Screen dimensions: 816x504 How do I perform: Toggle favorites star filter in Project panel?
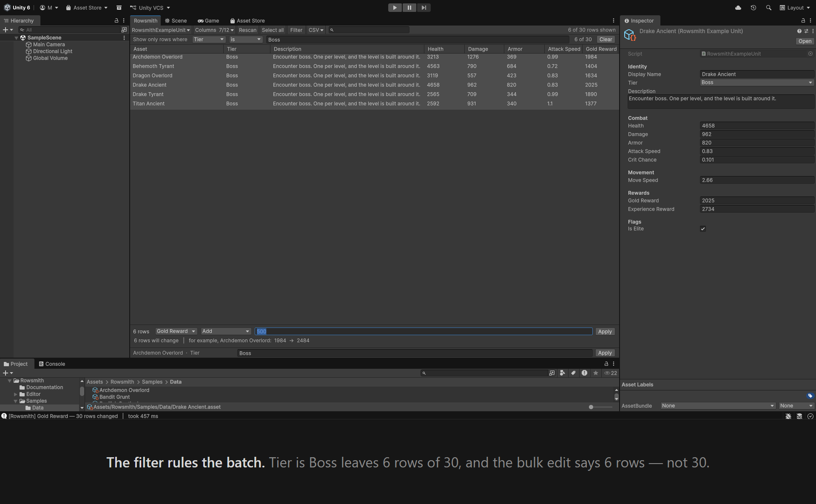596,373
